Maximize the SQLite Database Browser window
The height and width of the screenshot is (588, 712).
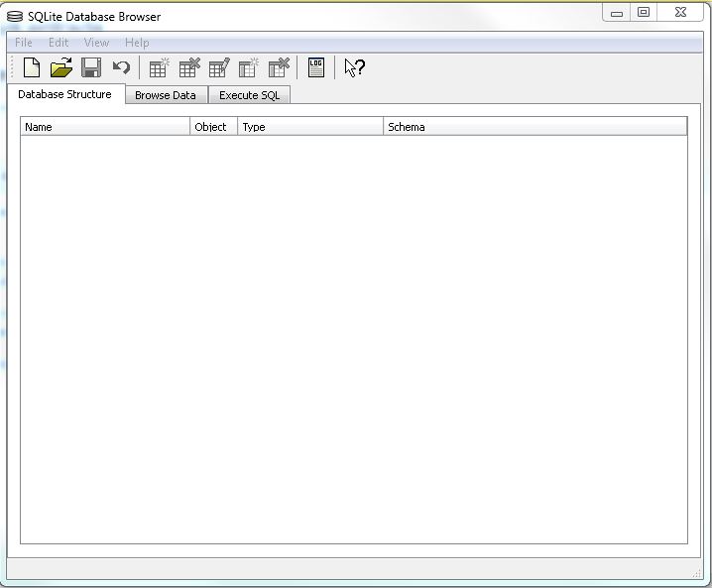click(644, 12)
